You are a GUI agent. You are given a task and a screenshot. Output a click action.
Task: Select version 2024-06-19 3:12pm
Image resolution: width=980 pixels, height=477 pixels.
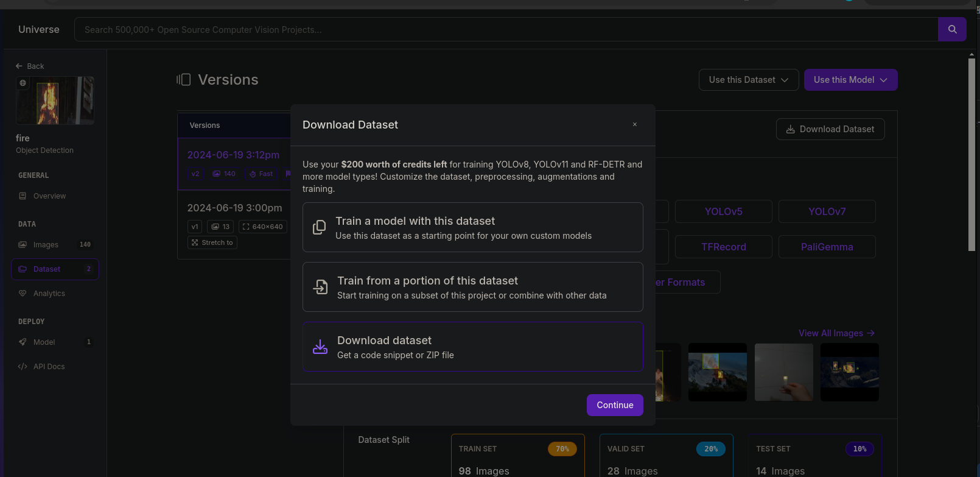click(x=233, y=155)
